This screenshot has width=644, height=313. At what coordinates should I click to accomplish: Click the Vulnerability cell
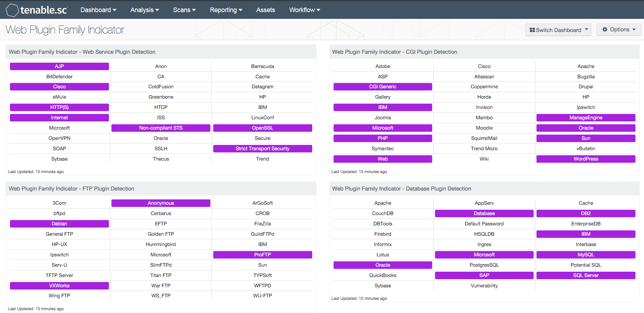click(484, 286)
